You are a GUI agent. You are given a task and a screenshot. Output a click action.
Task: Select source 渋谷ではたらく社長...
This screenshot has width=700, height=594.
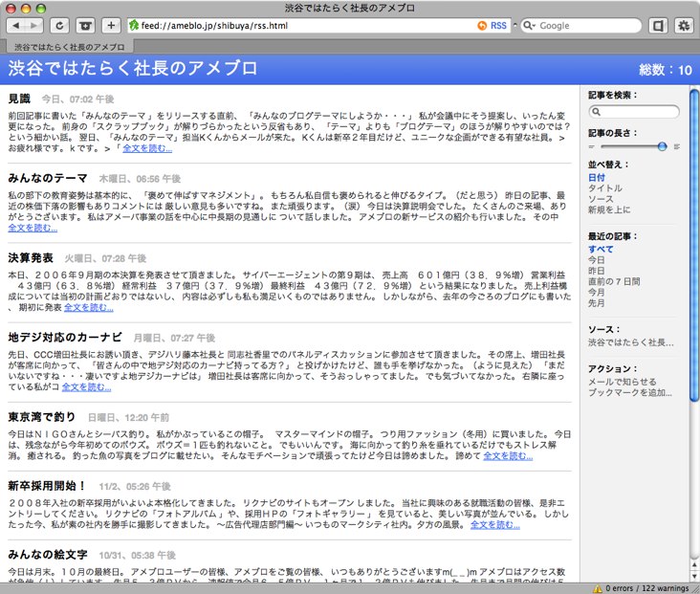click(631, 342)
